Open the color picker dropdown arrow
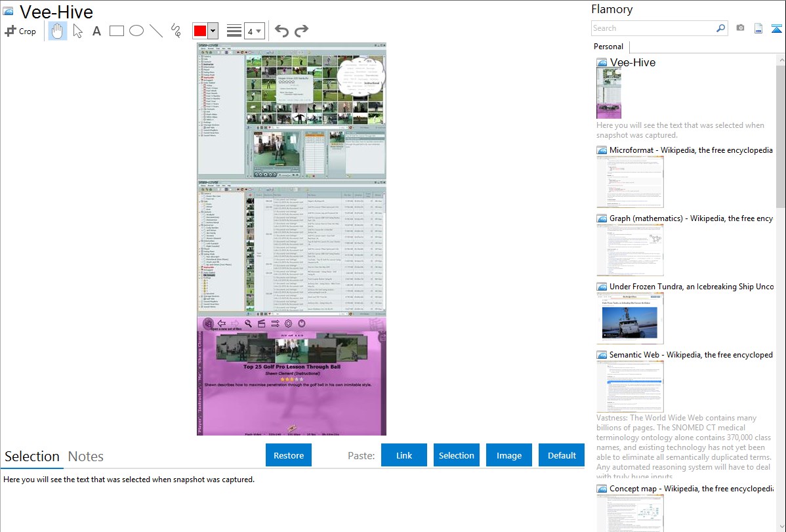This screenshot has height=532, width=786. pos(213,31)
